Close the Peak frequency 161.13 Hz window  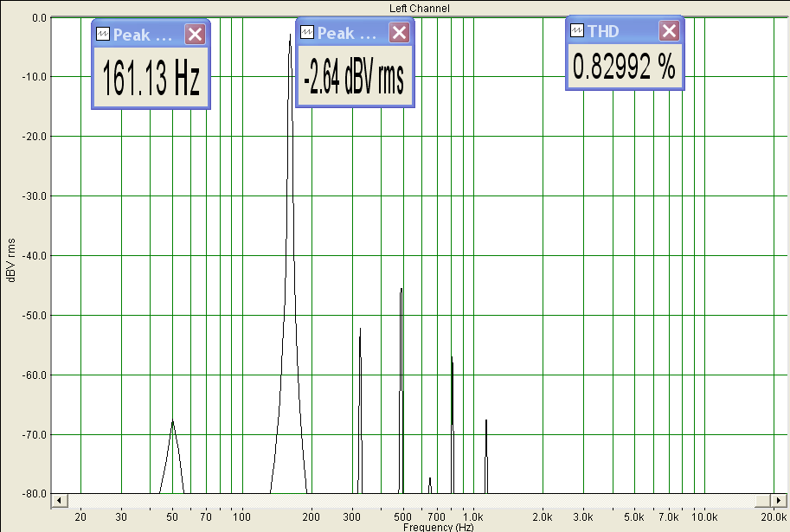[x=195, y=35]
